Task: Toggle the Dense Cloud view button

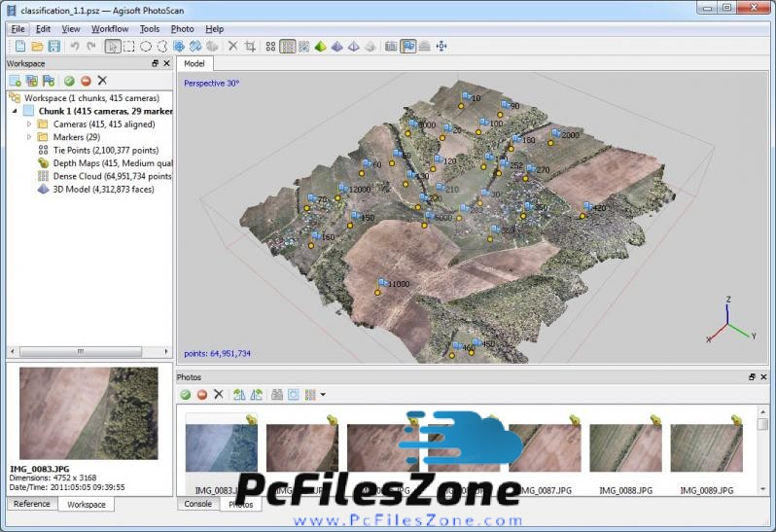Action: pyautogui.click(x=287, y=47)
